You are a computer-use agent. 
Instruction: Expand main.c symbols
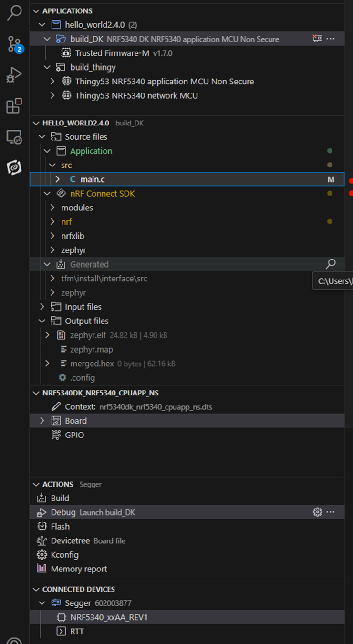pos(58,179)
